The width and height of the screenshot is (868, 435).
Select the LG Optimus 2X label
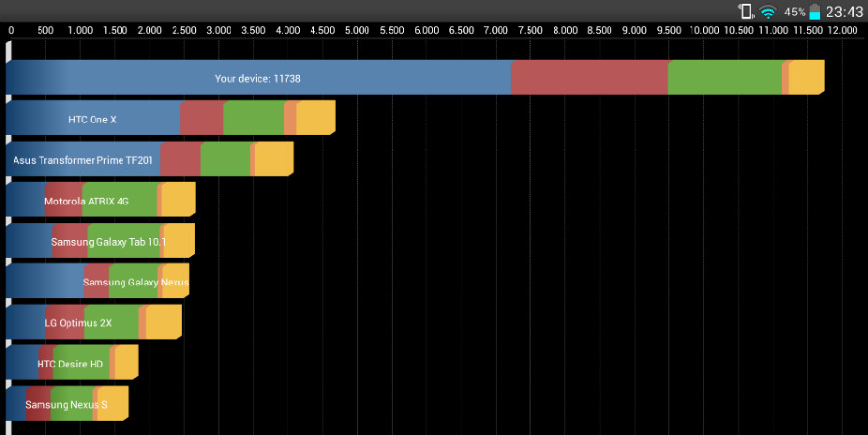coord(78,323)
